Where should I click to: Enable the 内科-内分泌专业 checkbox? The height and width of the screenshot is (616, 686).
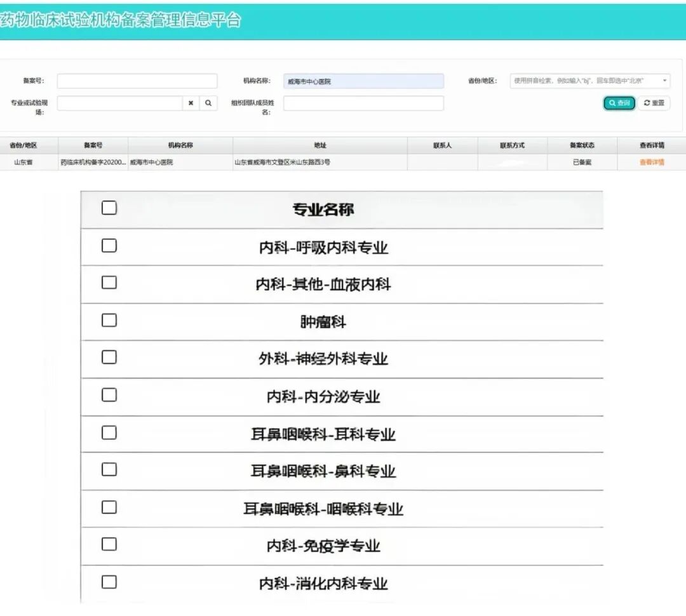[x=109, y=395]
